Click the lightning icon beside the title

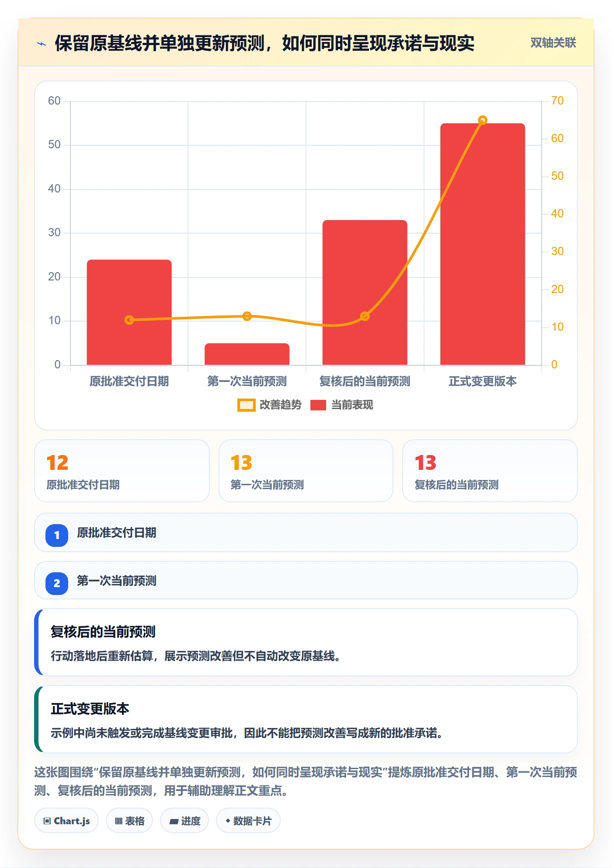point(42,43)
